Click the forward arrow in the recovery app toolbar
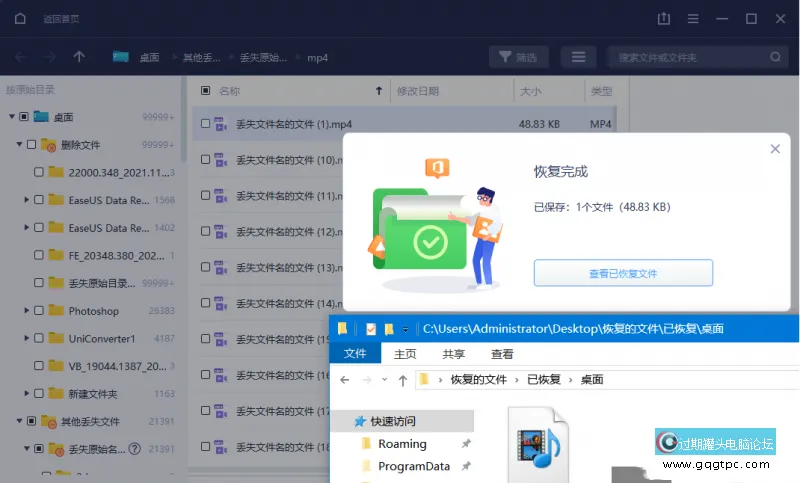The width and height of the screenshot is (800, 483). 49,57
